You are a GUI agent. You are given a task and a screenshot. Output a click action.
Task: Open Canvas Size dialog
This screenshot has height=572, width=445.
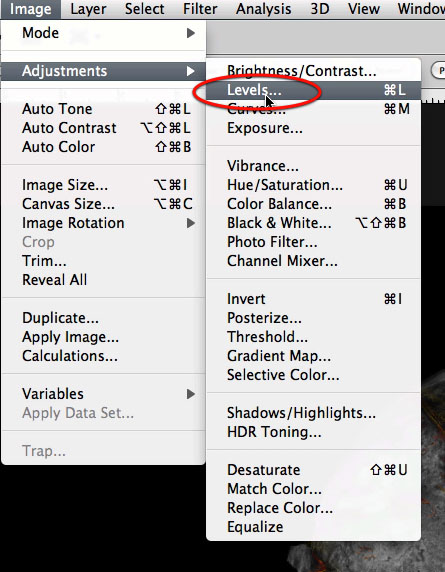[104, 204]
